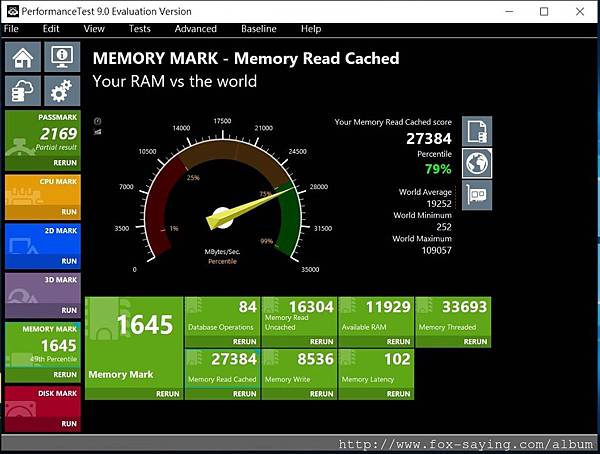Image resolution: width=600 pixels, height=454 pixels.
Task: Click the MBytes/Sec. gauge unit label
Action: tap(222, 252)
